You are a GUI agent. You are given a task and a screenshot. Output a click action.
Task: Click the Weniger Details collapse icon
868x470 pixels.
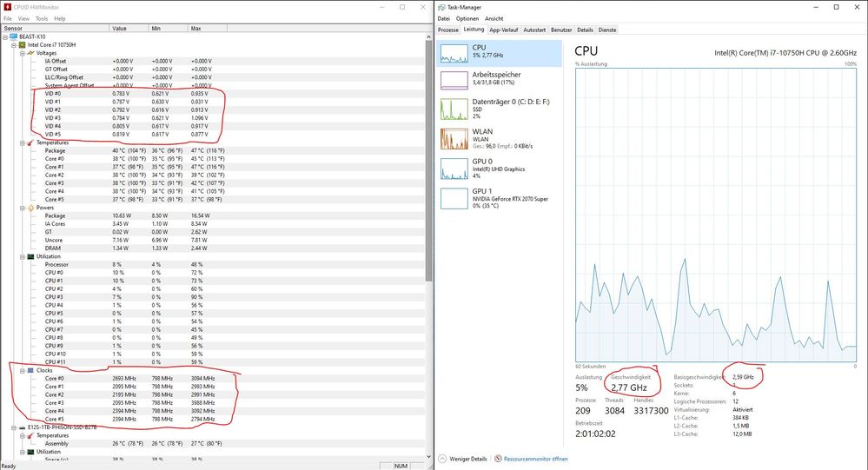click(442, 459)
